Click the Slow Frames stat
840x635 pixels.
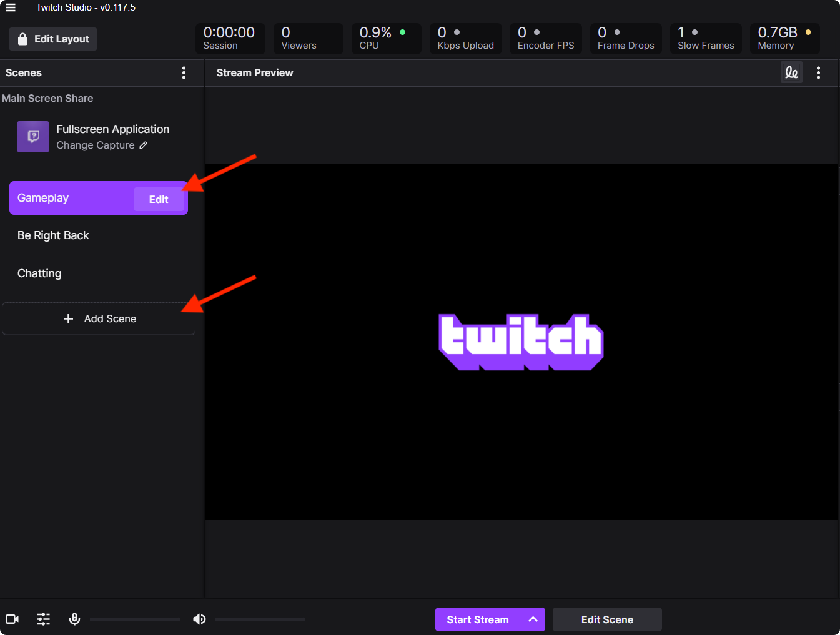pyautogui.click(x=706, y=38)
